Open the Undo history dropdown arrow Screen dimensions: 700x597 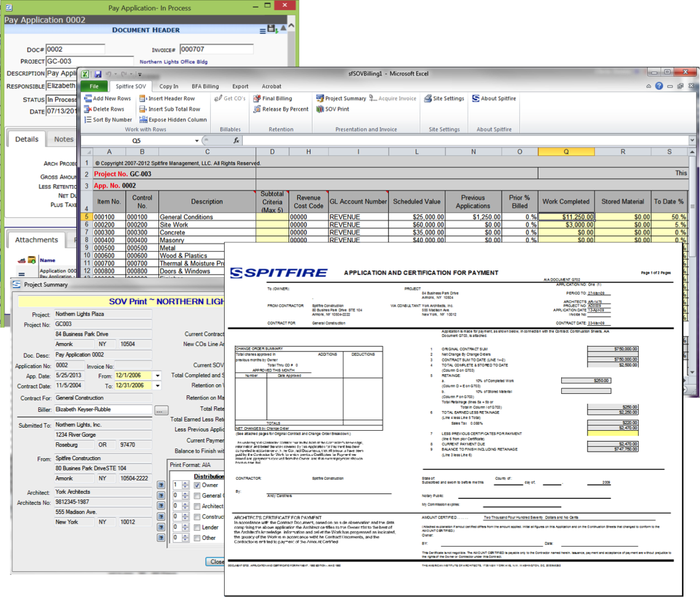(x=115, y=74)
